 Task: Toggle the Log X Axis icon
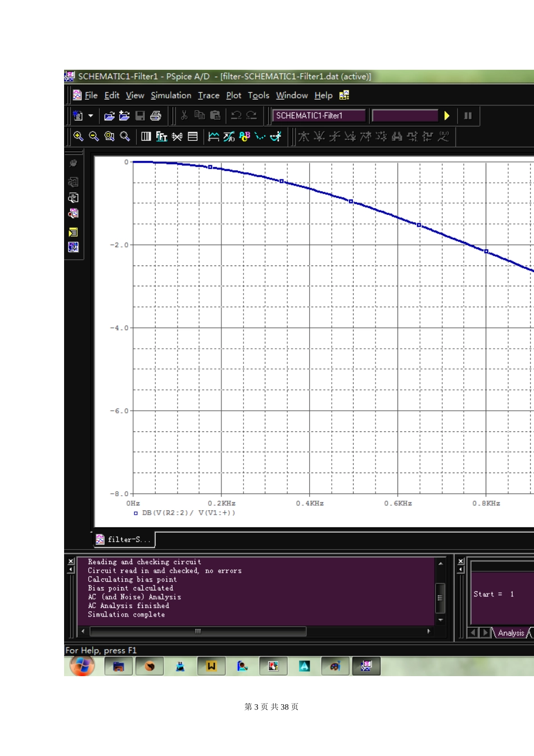[x=146, y=136]
